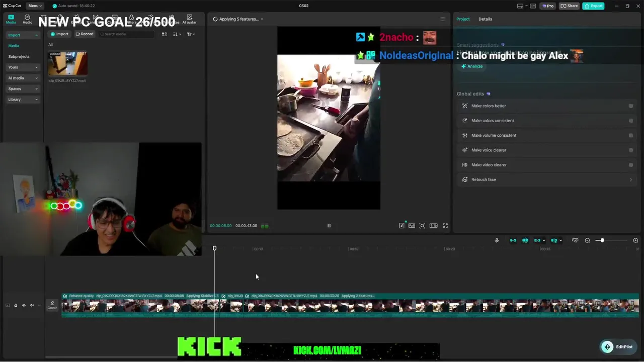Toggle Make volume consistent
Image resolution: width=644 pixels, height=362 pixels.
pyautogui.click(x=631, y=135)
